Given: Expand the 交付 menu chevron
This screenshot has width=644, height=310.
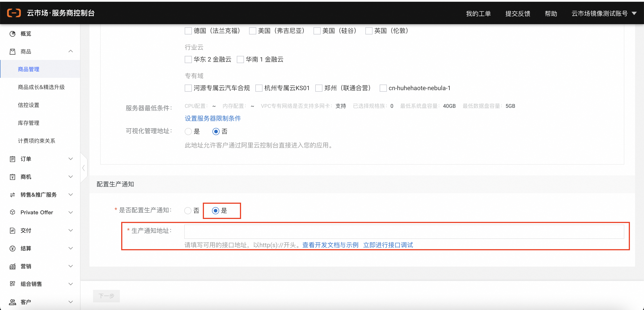Looking at the screenshot, I should (71, 230).
